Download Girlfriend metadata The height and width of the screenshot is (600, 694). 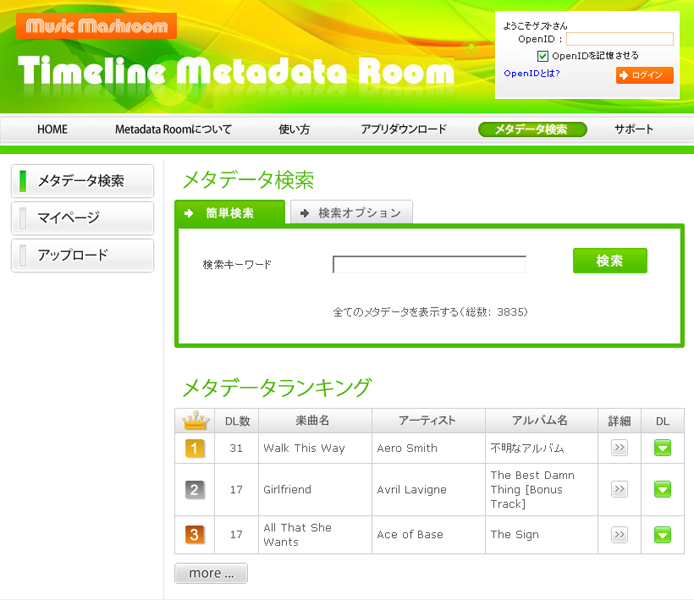tap(662, 489)
